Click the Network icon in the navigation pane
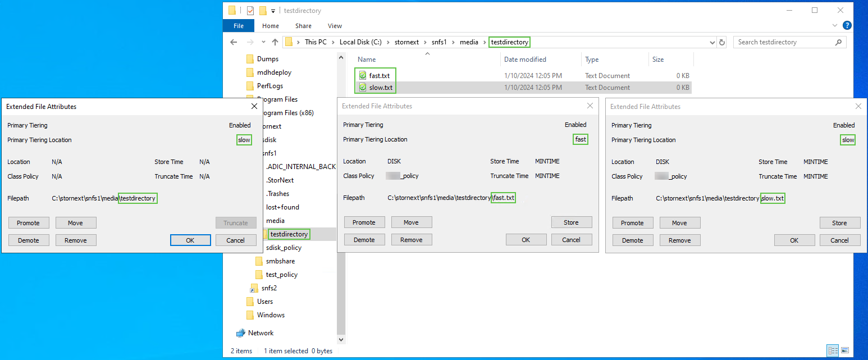Image resolution: width=868 pixels, height=360 pixels. 241,333
